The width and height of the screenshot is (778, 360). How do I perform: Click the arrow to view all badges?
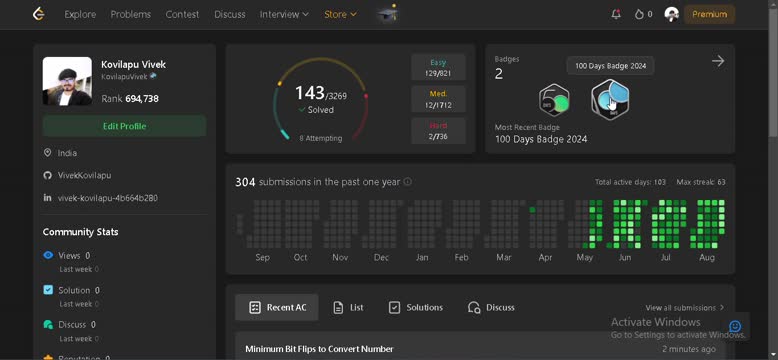718,61
